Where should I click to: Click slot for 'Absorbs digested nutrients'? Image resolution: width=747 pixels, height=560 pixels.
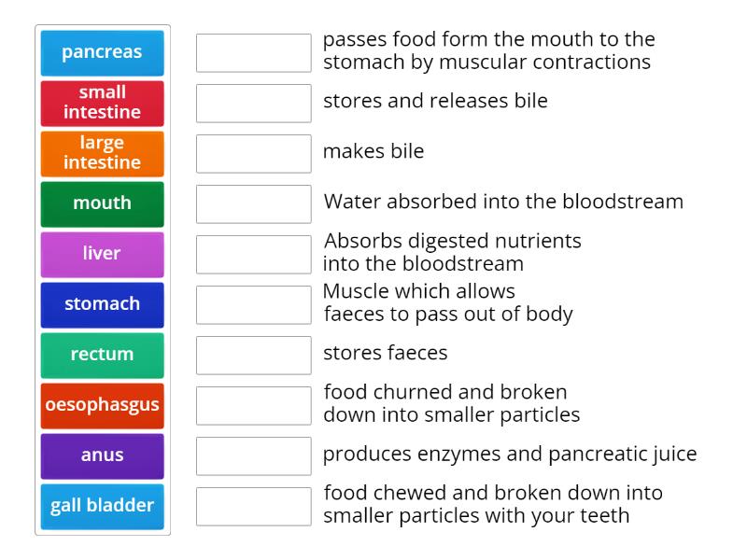click(253, 254)
